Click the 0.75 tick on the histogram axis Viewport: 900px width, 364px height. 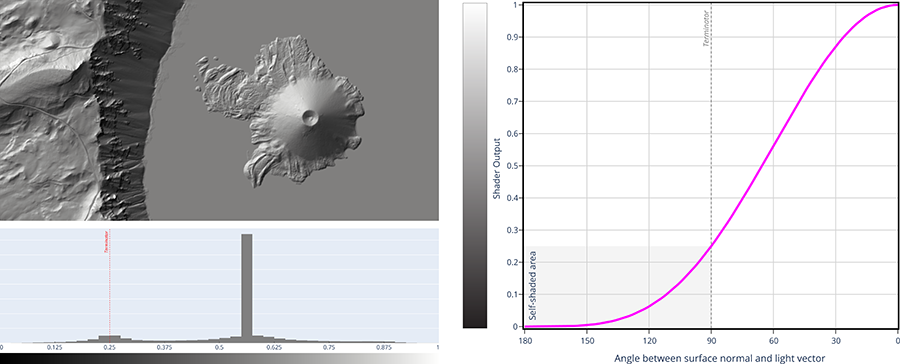328,347
